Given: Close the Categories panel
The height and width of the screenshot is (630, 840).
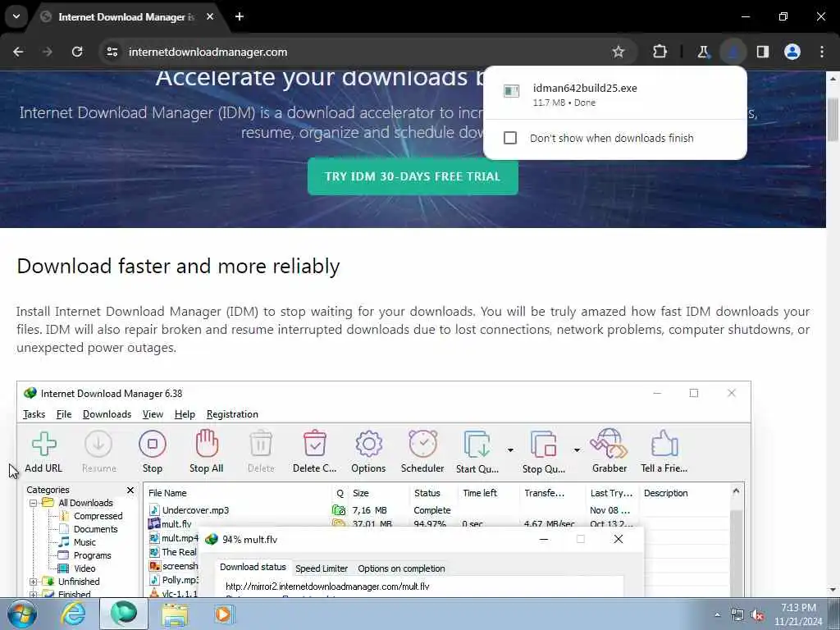Looking at the screenshot, I should coord(130,491).
